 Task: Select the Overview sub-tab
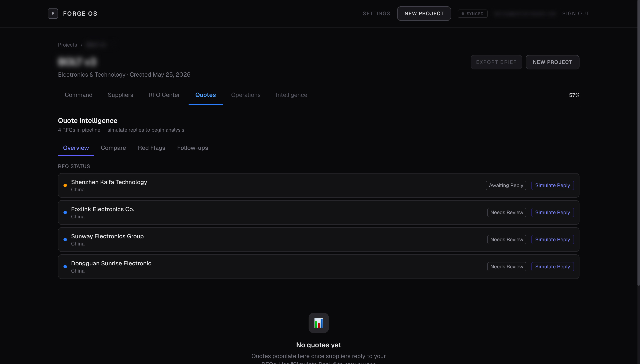pyautogui.click(x=76, y=148)
